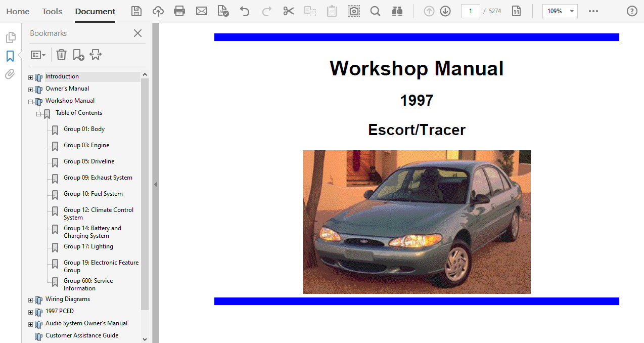Delete selected bookmark with trash icon
Image resolution: width=644 pixels, height=343 pixels.
tap(61, 55)
